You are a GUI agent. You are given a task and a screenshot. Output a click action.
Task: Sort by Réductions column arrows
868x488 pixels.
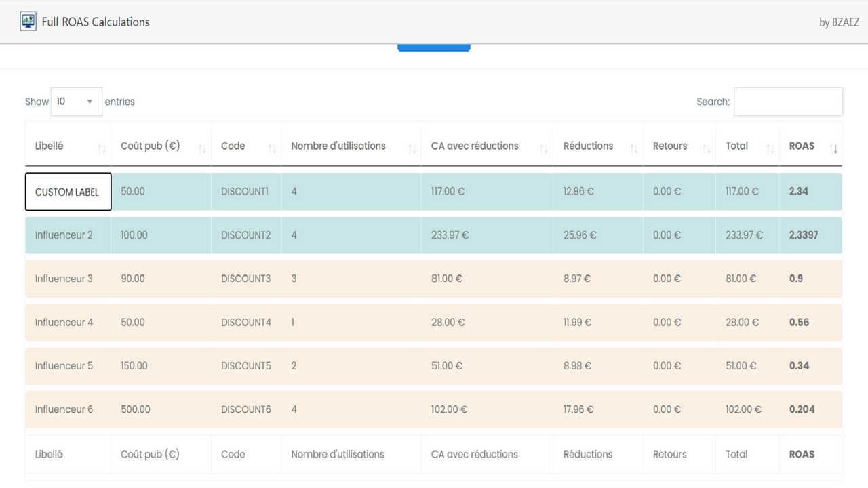633,149
